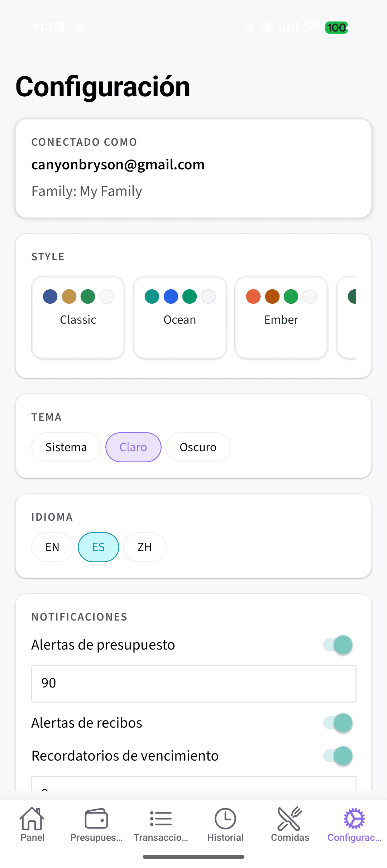Apply the Ocean style

(x=180, y=317)
